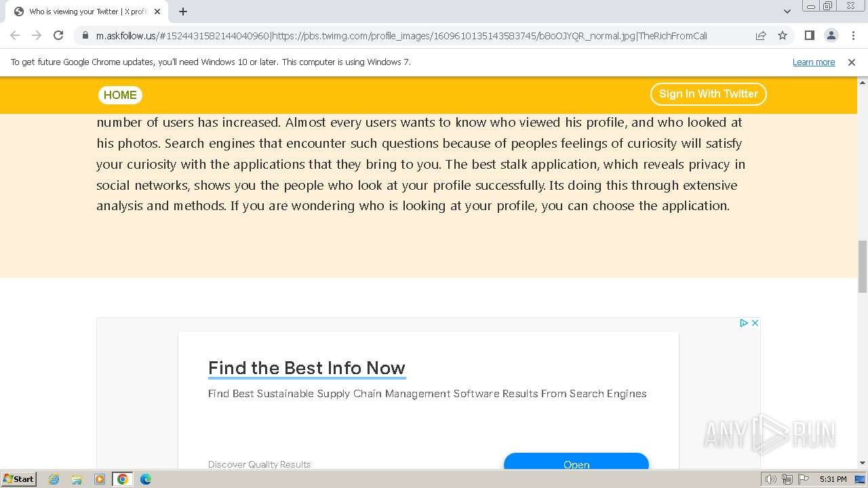Expand the tab search dropdown arrow
Image resolution: width=868 pixels, height=488 pixels.
tap(787, 12)
